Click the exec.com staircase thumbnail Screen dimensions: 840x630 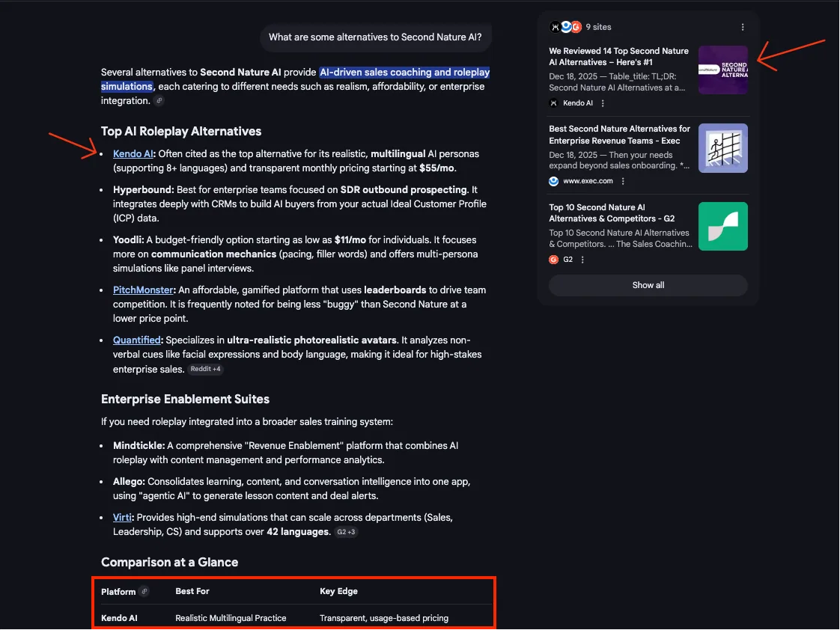723,148
